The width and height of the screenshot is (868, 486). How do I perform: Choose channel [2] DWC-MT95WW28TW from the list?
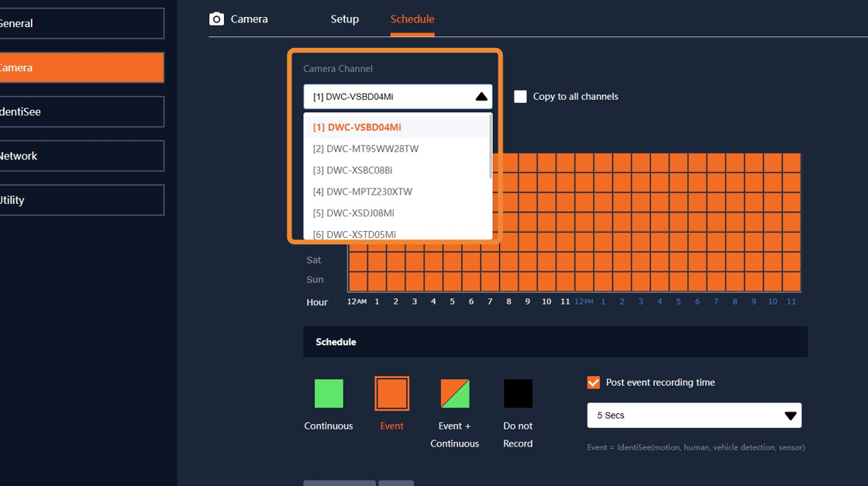[396, 148]
